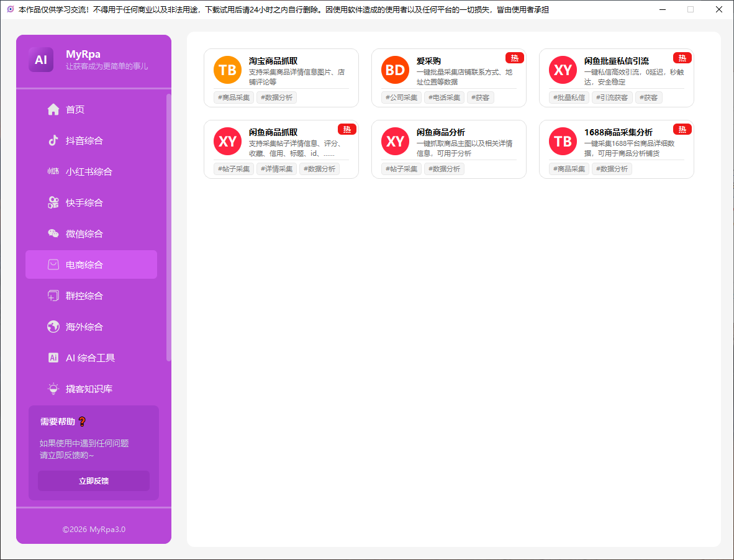The image size is (734, 560).
Task: Click #商品采集 tag on 1688商品采集分析 card
Action: click(x=569, y=169)
